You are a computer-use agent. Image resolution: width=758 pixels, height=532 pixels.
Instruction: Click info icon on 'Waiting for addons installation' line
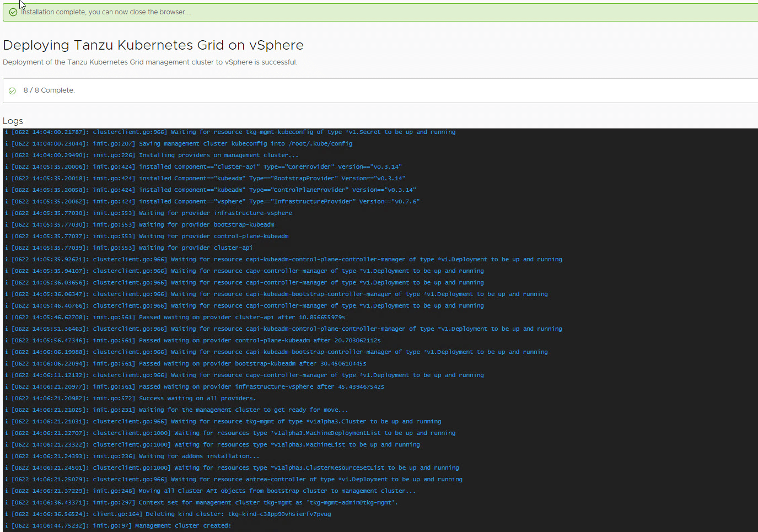[7, 456]
